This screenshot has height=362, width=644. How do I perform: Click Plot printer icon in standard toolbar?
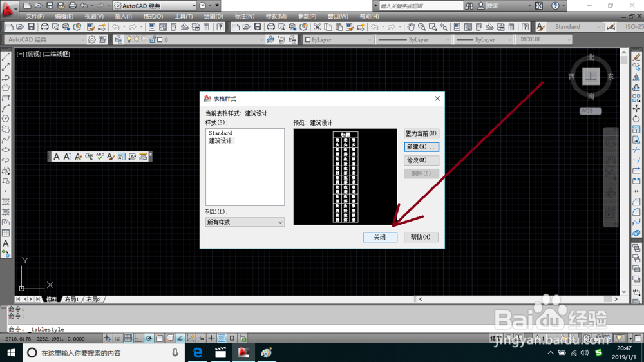click(44, 26)
